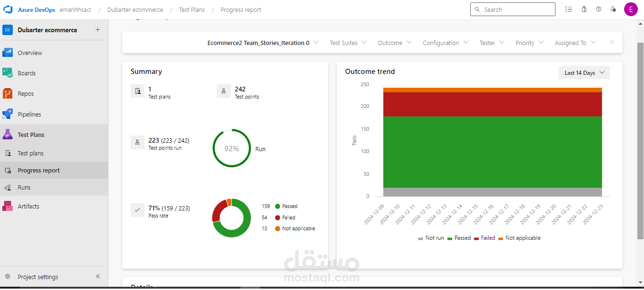Switch to the Test plans page

click(x=31, y=153)
